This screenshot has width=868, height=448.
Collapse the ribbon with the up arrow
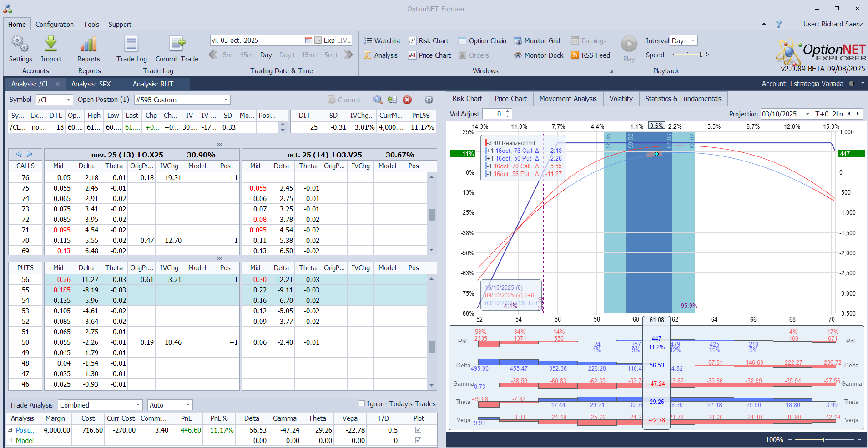point(764,24)
